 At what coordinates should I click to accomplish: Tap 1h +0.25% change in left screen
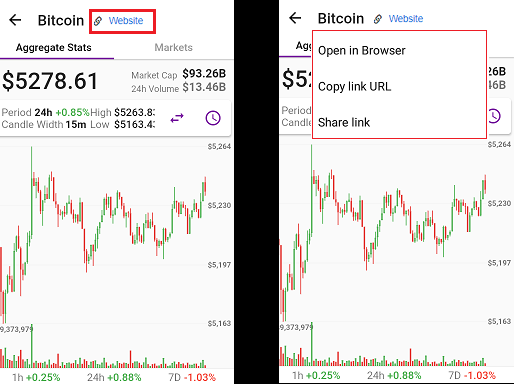36,377
